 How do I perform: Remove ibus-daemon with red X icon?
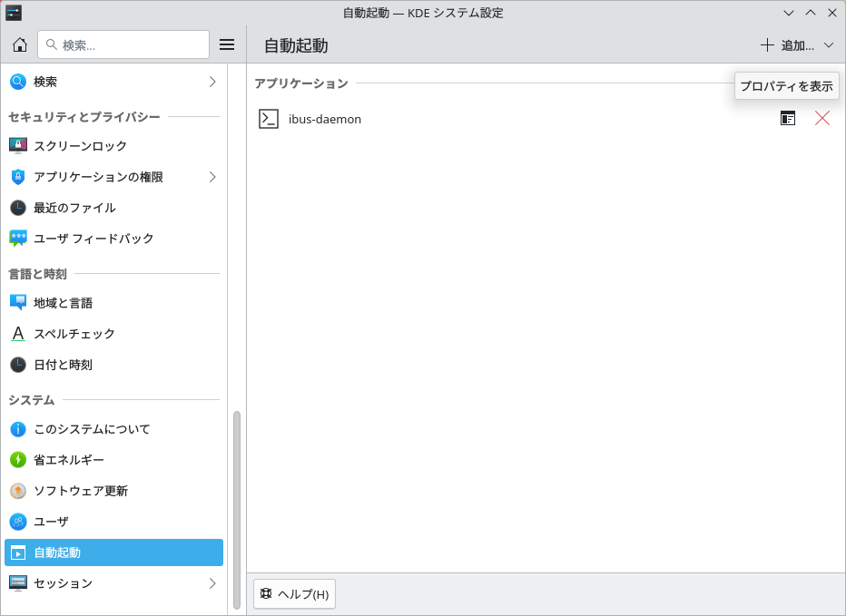tap(822, 118)
